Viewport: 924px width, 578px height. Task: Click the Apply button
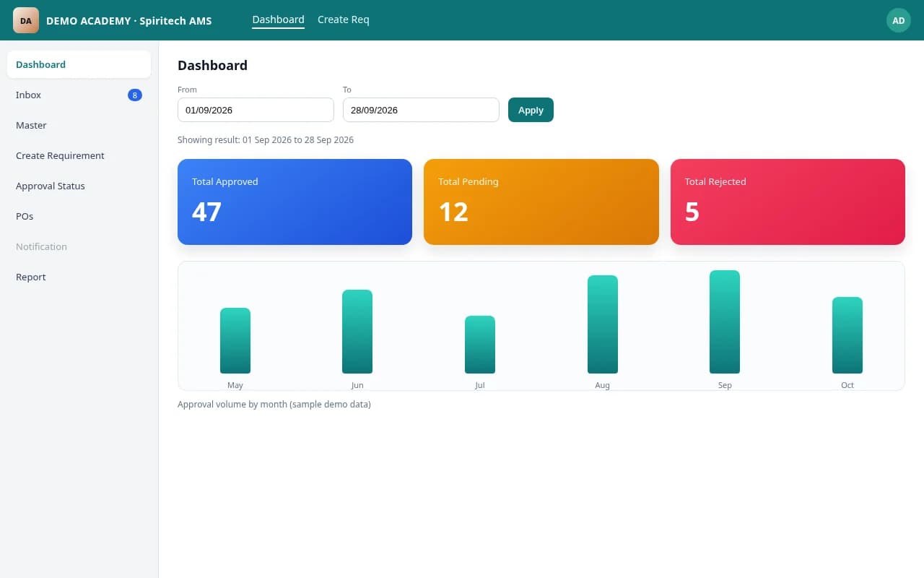(x=531, y=110)
